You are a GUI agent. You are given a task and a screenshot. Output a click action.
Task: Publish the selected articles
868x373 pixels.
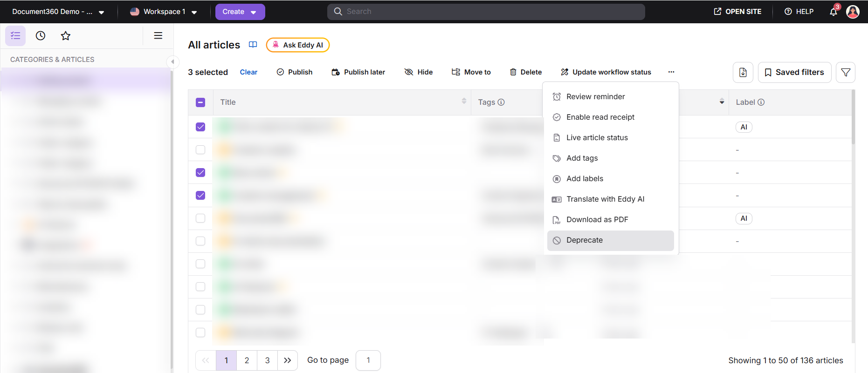295,72
